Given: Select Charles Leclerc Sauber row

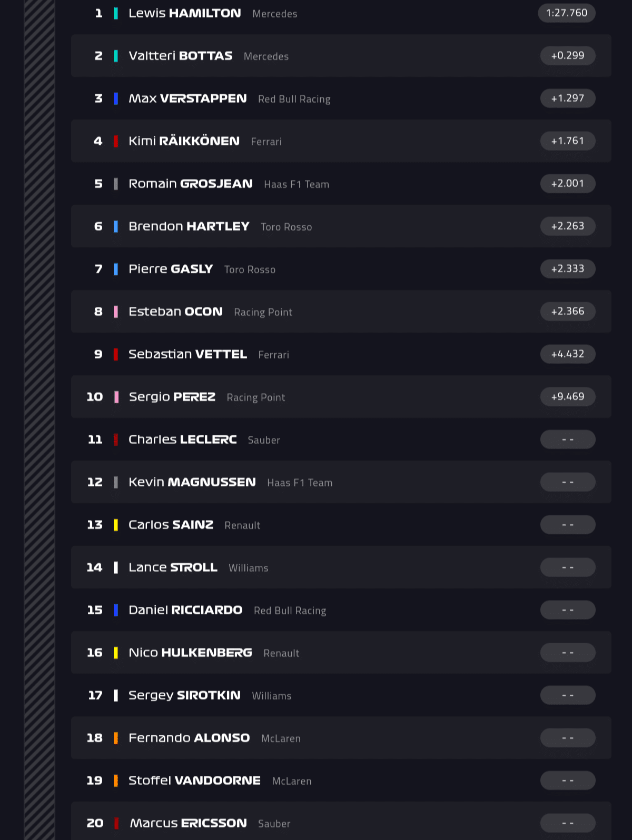Looking at the screenshot, I should 341,439.
